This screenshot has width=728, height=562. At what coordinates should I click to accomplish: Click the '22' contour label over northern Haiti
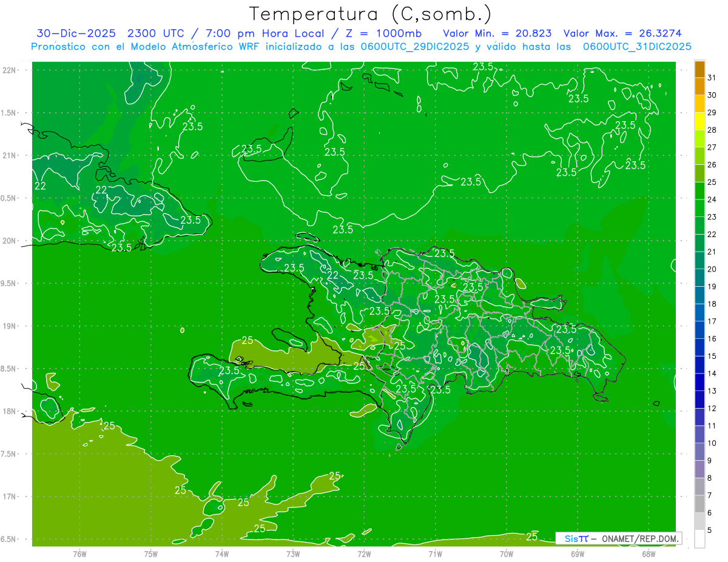(332, 275)
